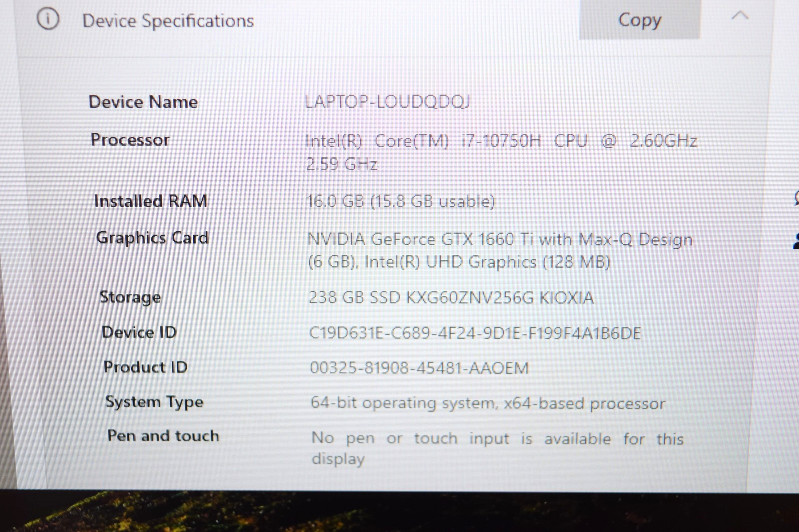Select the 238 GB SSD KIOXIA storage value
The image size is (799, 532).
(451, 297)
